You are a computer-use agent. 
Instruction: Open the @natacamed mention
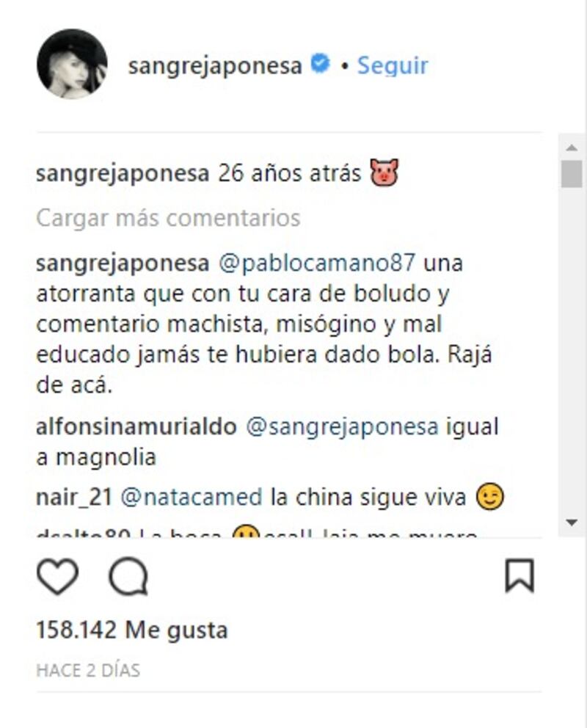pyautogui.click(x=192, y=498)
